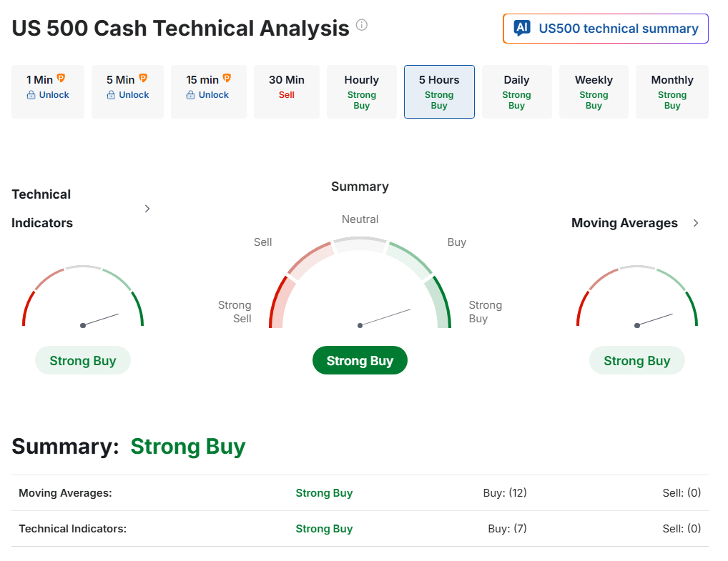Choose the Weekly timeframe tab
Viewport: 728px width, 561px height.
tap(594, 91)
